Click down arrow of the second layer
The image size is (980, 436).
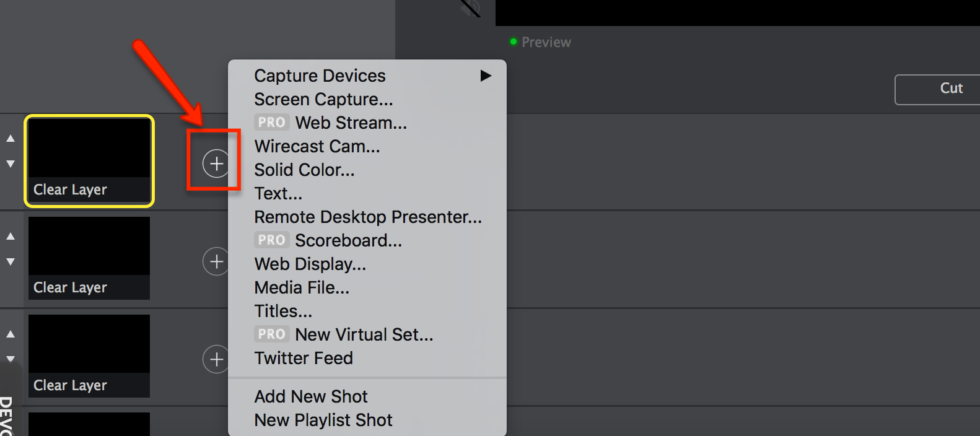pos(11,262)
